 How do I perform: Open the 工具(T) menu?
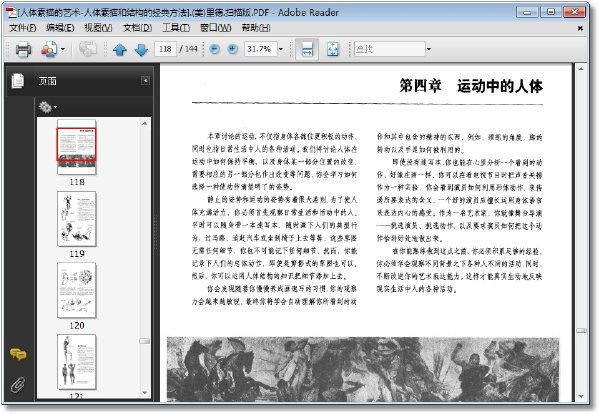coord(176,28)
